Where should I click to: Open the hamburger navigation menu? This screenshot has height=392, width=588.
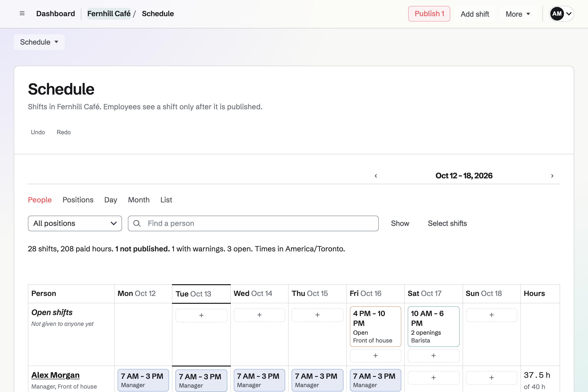pyautogui.click(x=22, y=13)
